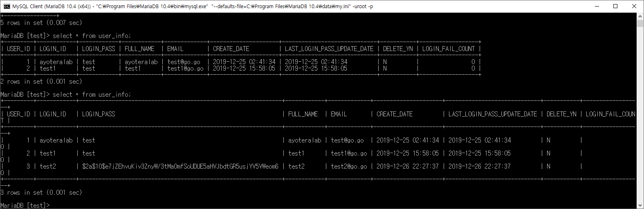Click the CREATE_DATE header in the second result table
This screenshot has height=209, width=644.
tap(395, 114)
